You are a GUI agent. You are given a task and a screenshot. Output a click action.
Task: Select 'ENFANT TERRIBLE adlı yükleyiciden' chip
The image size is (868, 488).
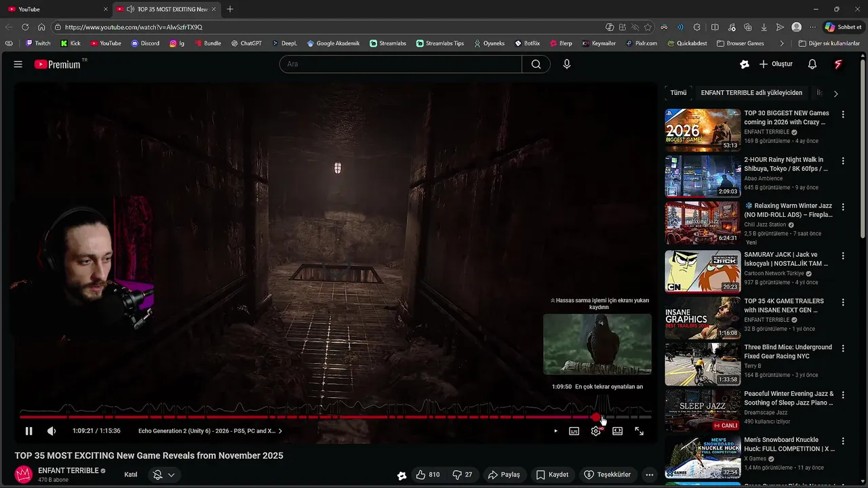pos(751,93)
